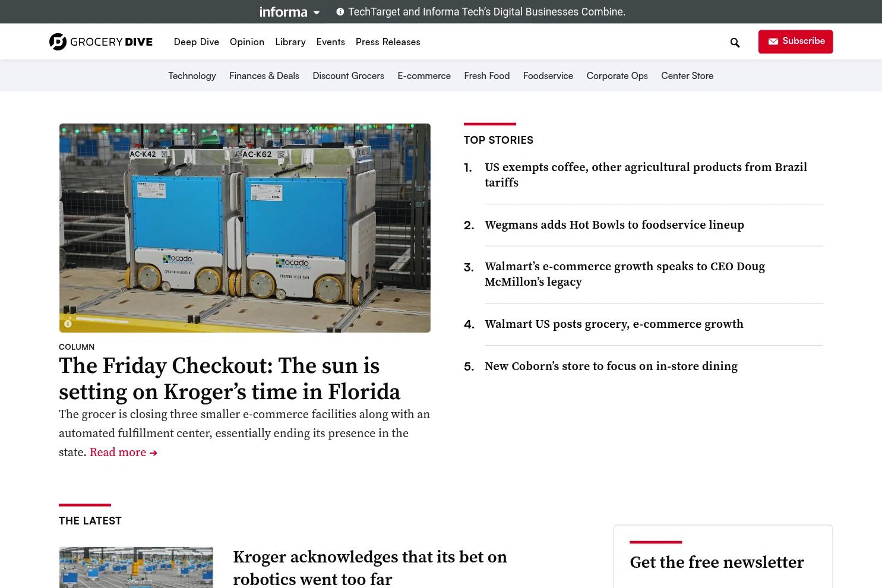Expand the Informa dropdown arrow

(317, 12)
